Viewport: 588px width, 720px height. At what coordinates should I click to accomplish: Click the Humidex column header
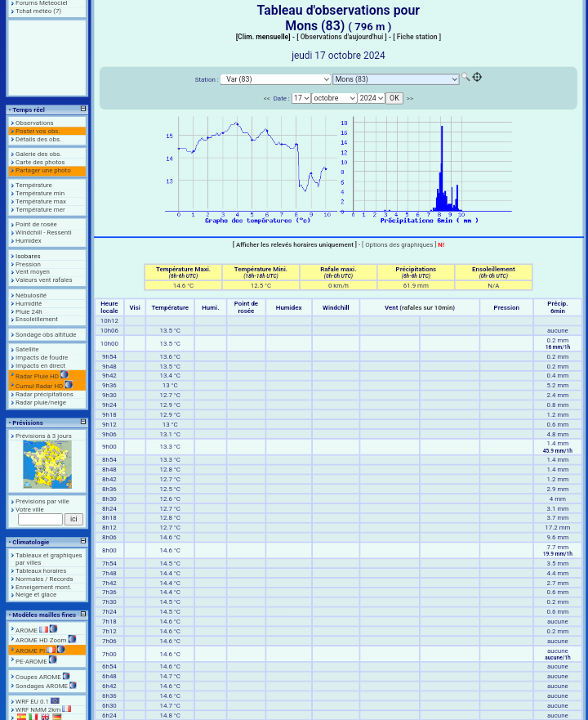289,307
